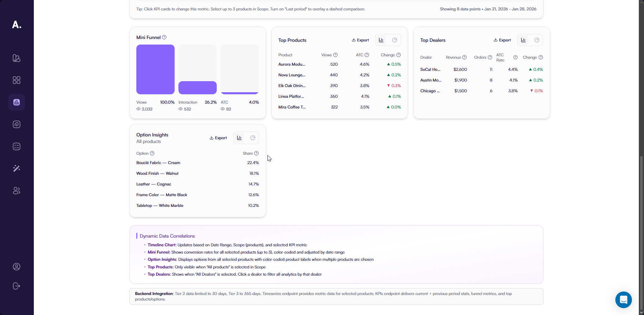
Task: Click the Mini Funnel help icon
Action: (x=164, y=37)
